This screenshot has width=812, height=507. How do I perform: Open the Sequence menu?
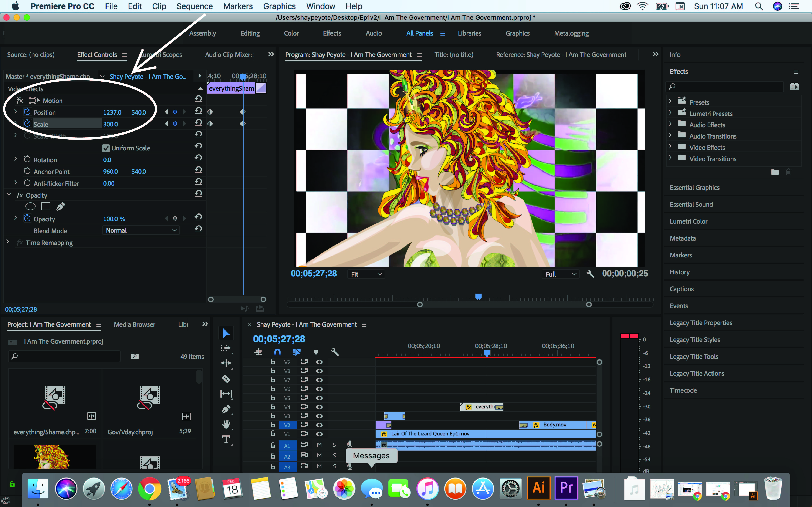194,6
